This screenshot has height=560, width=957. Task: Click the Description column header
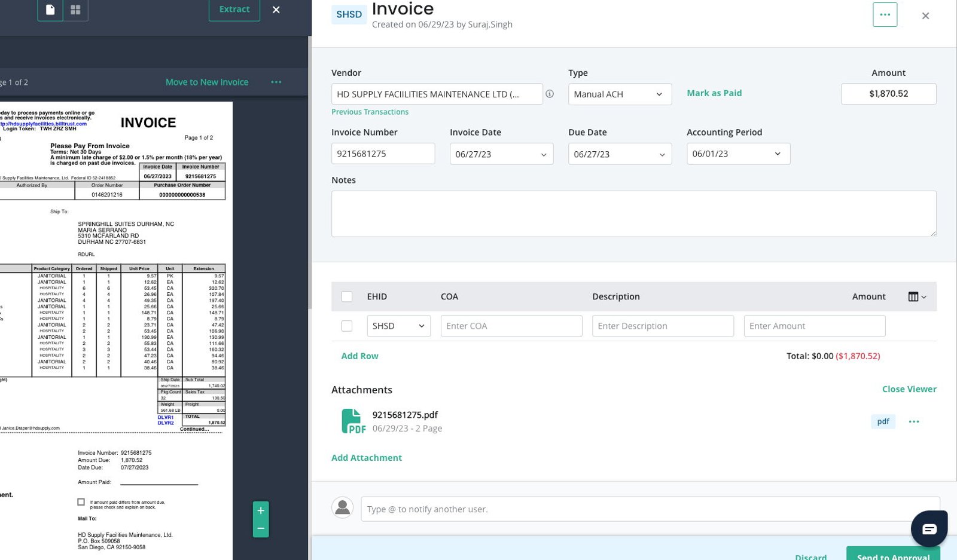615,296
